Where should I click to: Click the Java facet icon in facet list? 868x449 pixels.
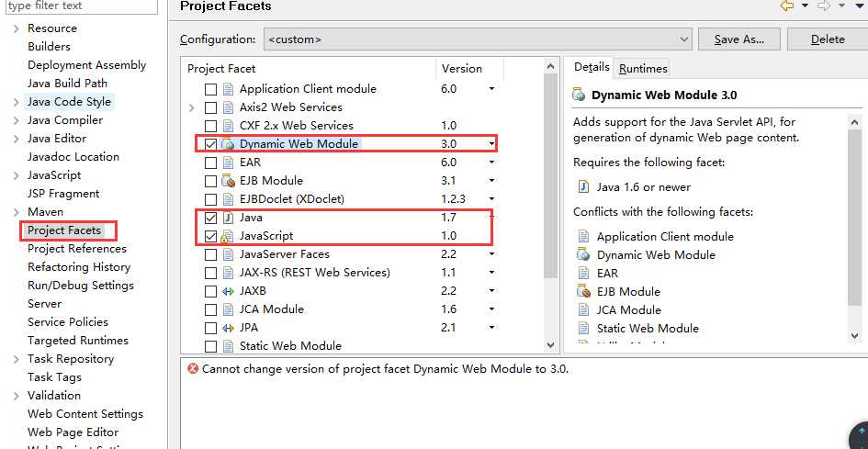pos(228,218)
